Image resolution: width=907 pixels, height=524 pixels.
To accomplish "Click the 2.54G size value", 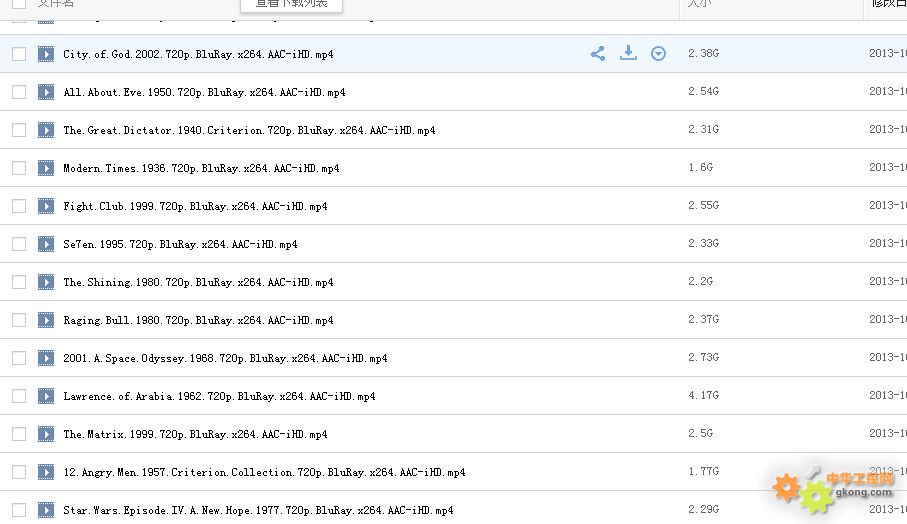I will point(703,91).
